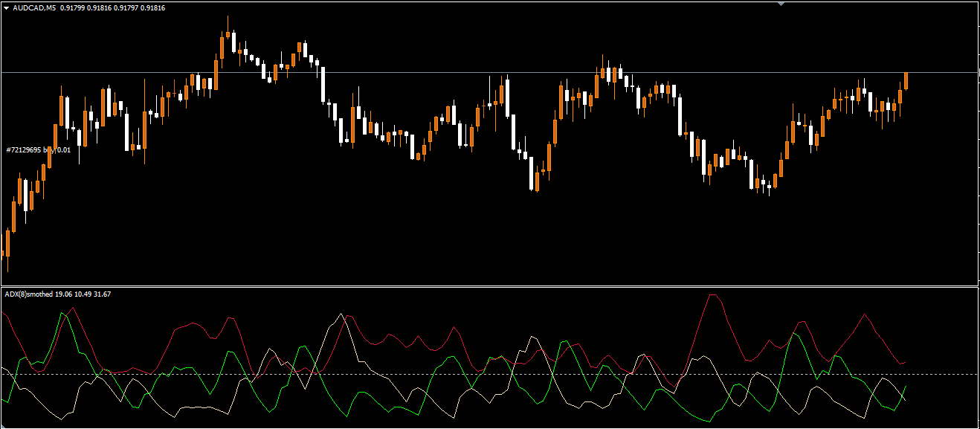Click the right end of white ADX line
Screen dimensions: 980x429
click(x=905, y=400)
